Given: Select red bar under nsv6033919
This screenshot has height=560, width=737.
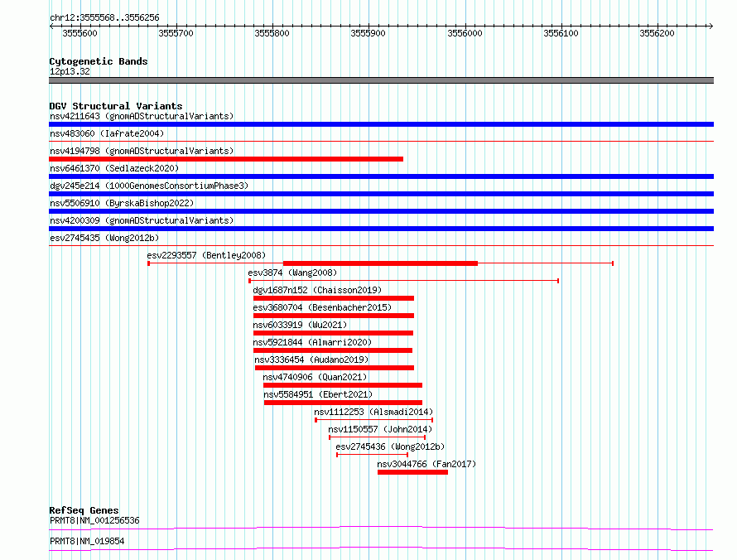Looking at the screenshot, I should [333, 333].
